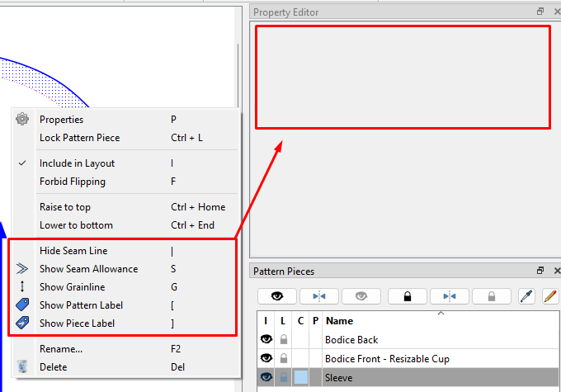Image resolution: width=561 pixels, height=392 pixels.
Task: Click the sort arrow above Name column
Action: tap(440, 314)
